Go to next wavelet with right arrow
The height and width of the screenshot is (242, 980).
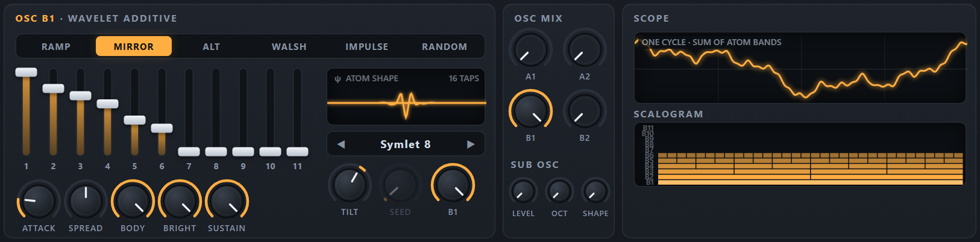(x=471, y=144)
